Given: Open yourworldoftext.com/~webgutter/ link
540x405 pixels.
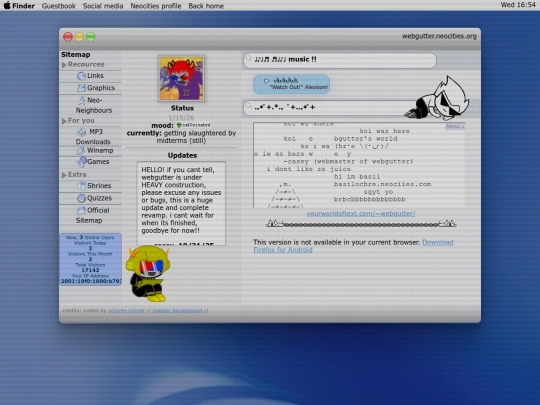Looking at the screenshot, I should click(x=361, y=214).
